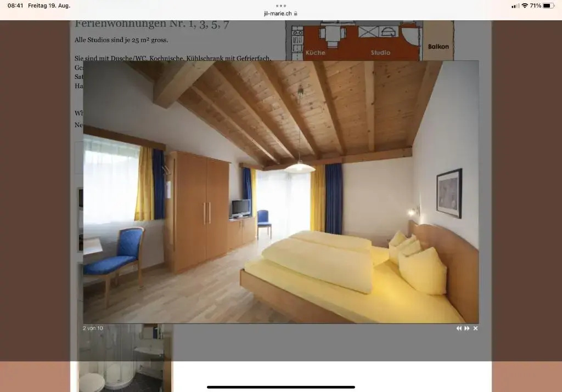Click the Balkon area of floor plan
Viewport: 562px width, 392px height.
[438, 47]
